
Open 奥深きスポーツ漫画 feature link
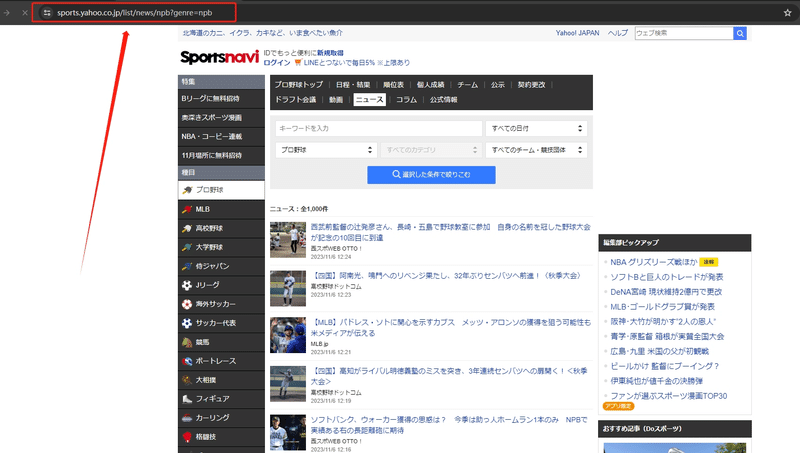tap(221, 117)
